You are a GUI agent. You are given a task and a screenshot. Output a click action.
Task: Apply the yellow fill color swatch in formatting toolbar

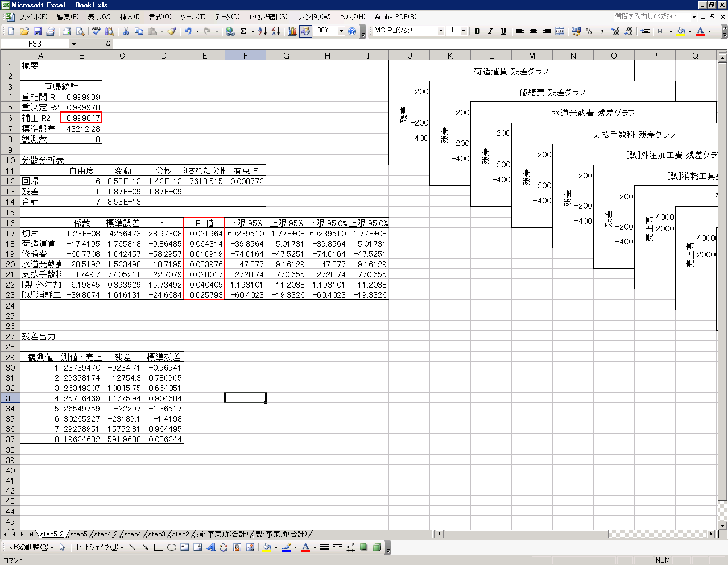point(681,31)
